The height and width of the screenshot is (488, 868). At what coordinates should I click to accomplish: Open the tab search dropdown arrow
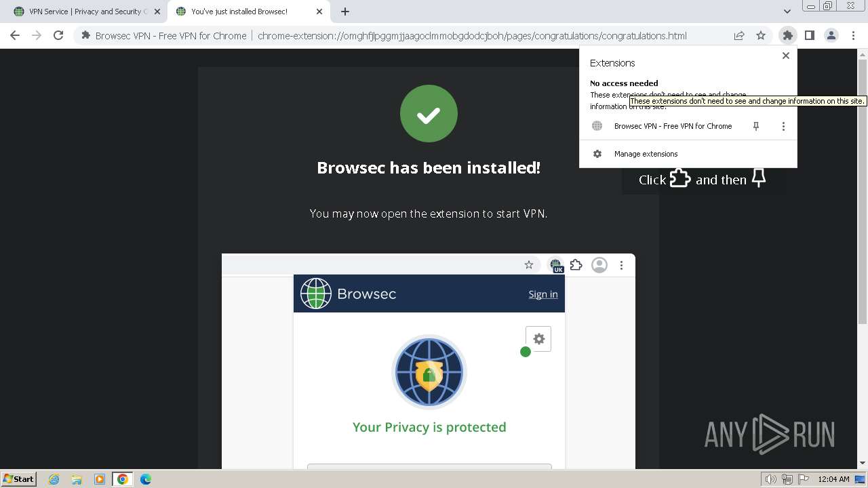click(x=787, y=12)
